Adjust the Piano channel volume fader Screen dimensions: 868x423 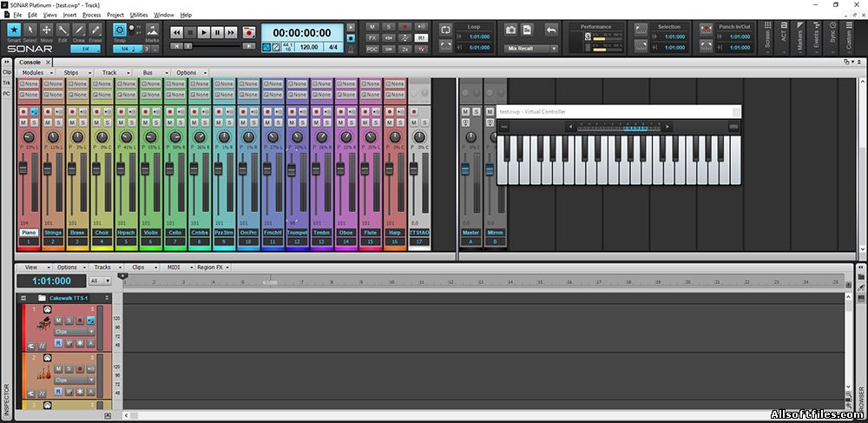tap(23, 169)
